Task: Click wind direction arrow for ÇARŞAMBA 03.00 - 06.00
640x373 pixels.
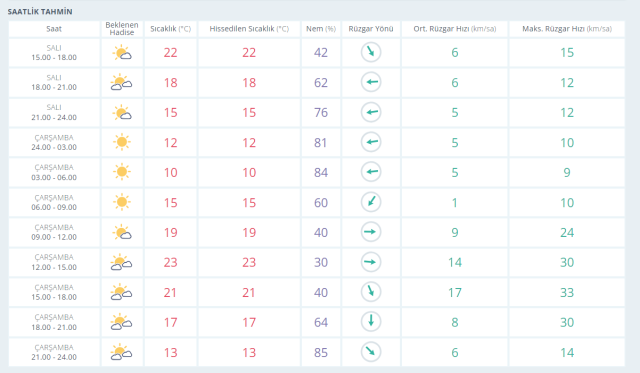Action: point(371,172)
